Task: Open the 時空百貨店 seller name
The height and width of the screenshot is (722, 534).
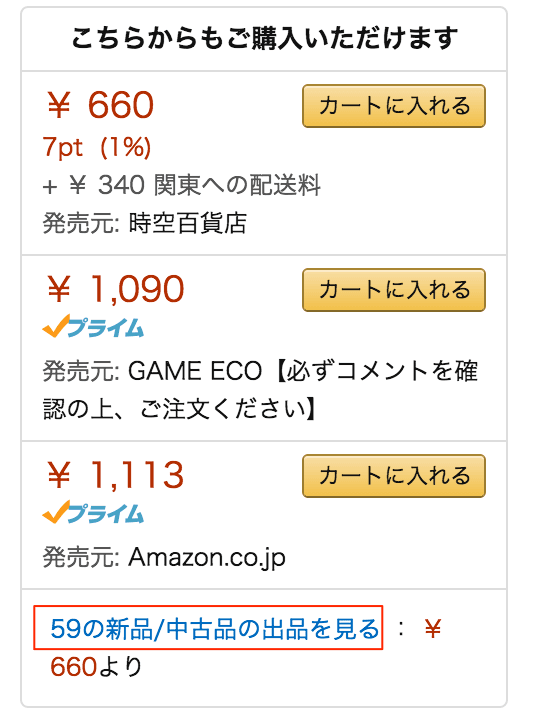Action: (187, 223)
